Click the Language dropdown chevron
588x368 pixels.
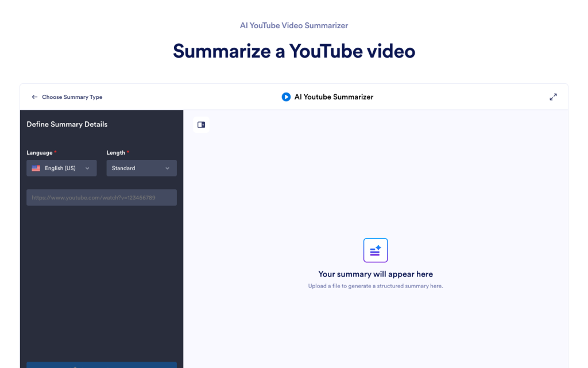coord(87,168)
